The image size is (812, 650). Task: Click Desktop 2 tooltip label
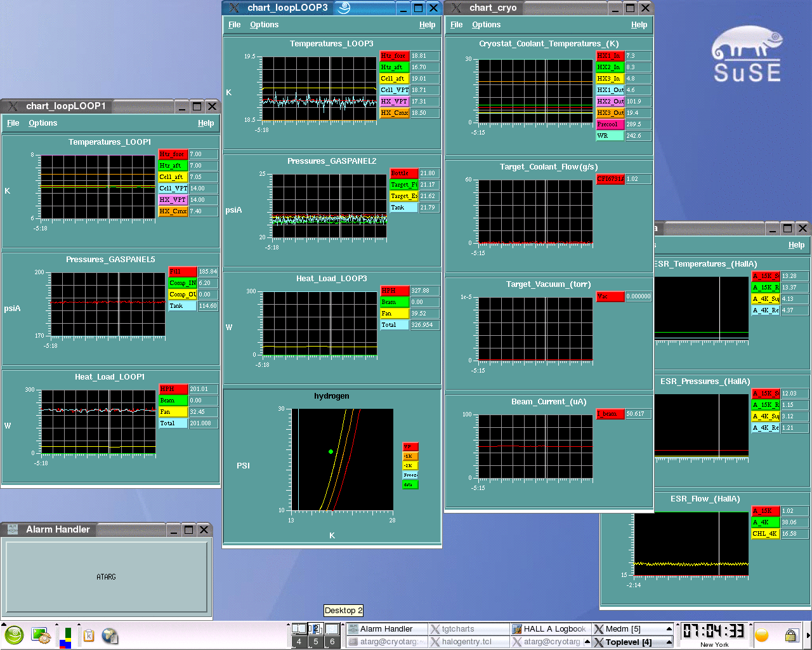pyautogui.click(x=344, y=611)
